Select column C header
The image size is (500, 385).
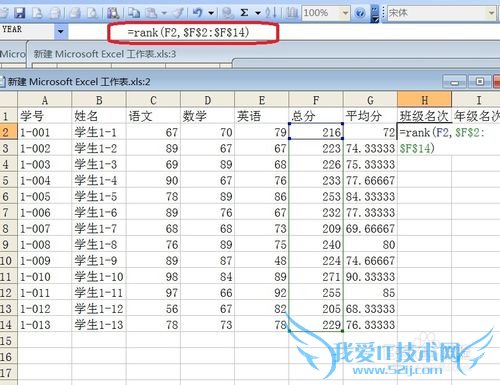[x=153, y=100]
